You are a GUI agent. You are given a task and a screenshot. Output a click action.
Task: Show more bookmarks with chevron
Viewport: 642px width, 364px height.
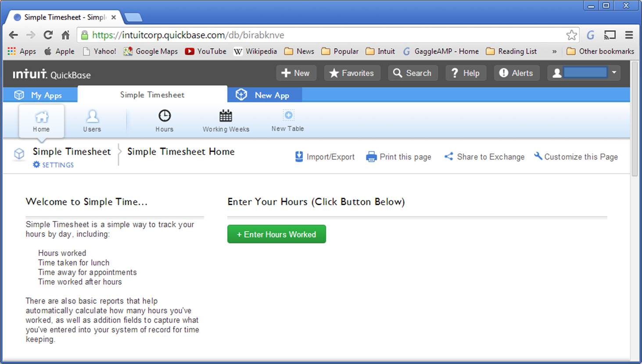(554, 52)
